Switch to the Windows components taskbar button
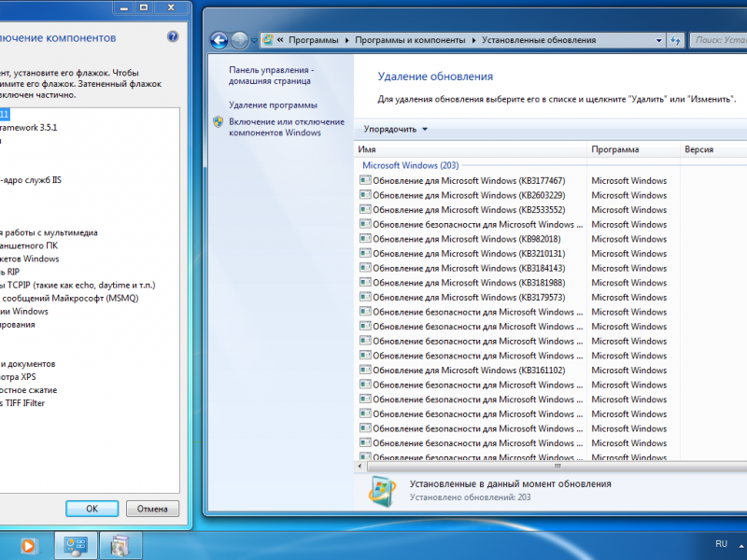747x560 pixels. [x=120, y=546]
